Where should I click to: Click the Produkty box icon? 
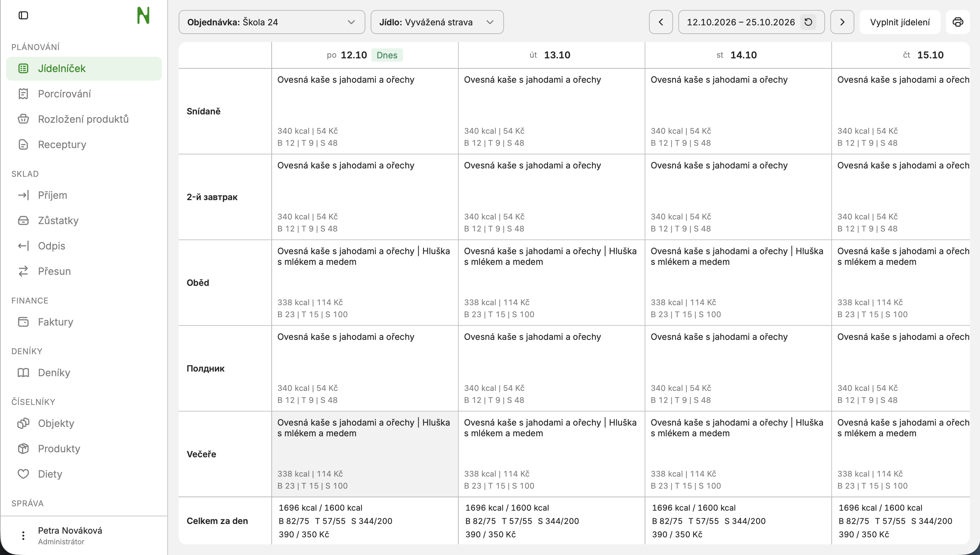click(x=23, y=449)
